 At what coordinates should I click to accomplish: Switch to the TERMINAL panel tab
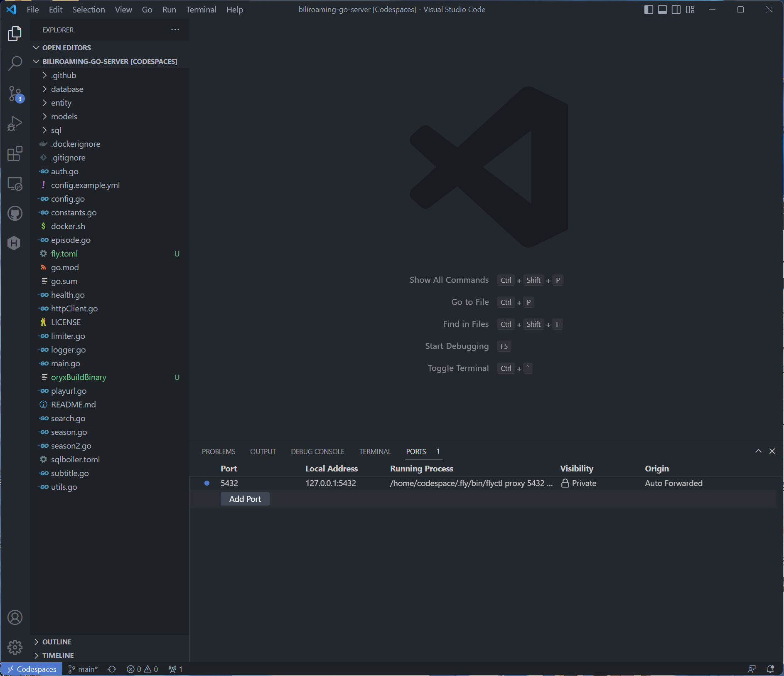pyautogui.click(x=375, y=451)
